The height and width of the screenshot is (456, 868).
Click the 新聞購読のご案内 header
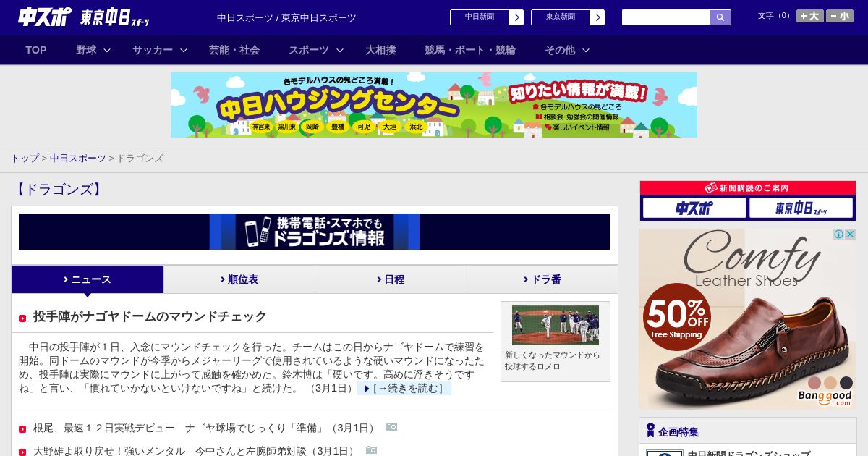(748, 188)
